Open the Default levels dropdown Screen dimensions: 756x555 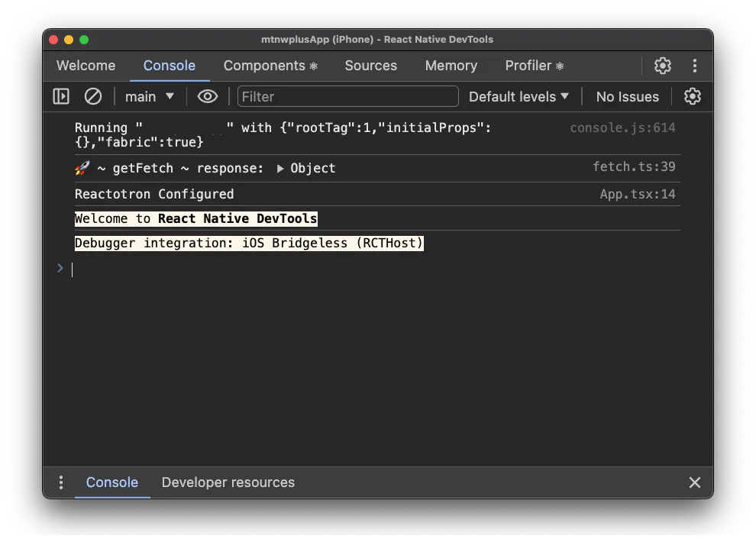(x=519, y=96)
